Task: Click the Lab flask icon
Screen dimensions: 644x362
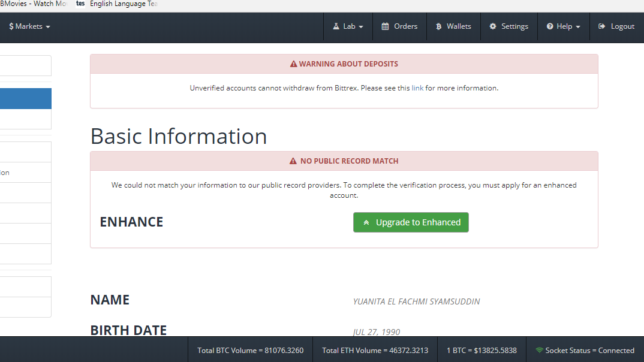Action: 336,26
